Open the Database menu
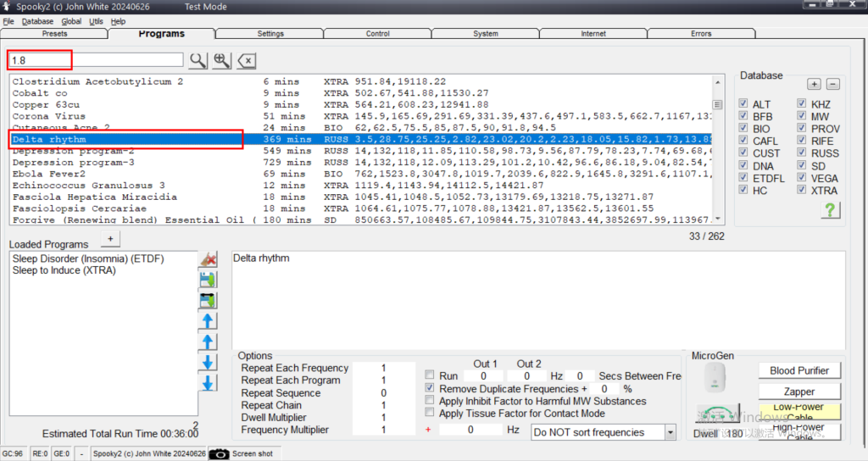Image resolution: width=868 pixels, height=461 pixels. pyautogui.click(x=37, y=21)
